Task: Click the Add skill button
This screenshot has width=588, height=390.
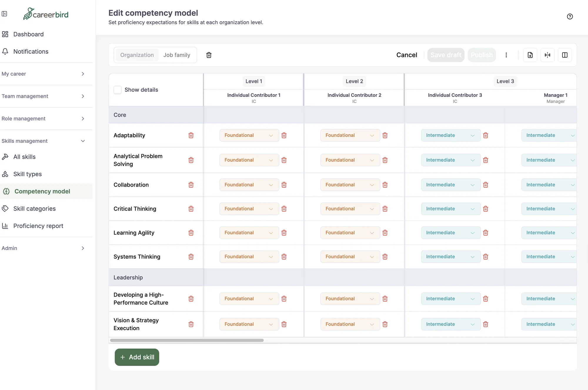Action: (x=137, y=357)
